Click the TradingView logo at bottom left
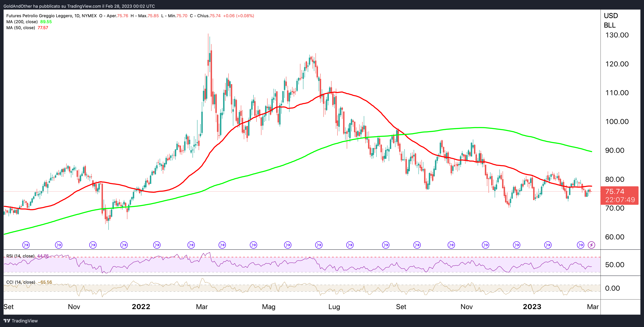The height and width of the screenshot is (327, 644). [21, 321]
